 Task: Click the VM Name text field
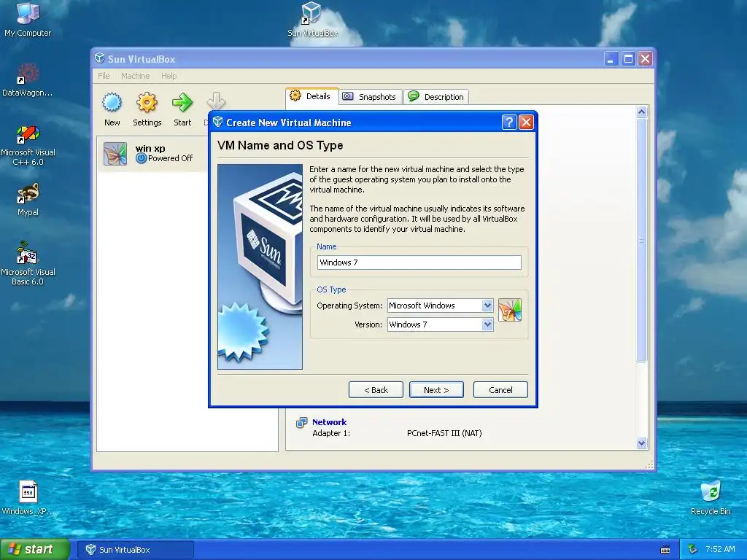[x=419, y=262]
